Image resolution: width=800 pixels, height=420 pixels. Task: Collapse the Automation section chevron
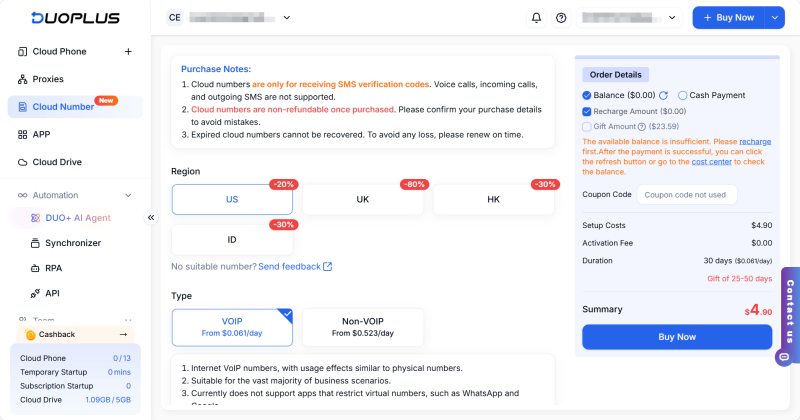tap(128, 195)
